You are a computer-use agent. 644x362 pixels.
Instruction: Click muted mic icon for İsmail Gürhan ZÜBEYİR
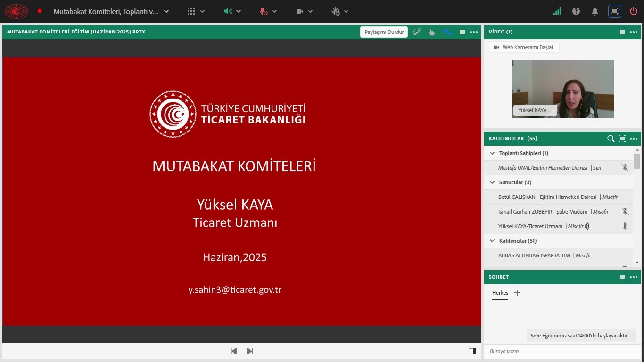(625, 212)
